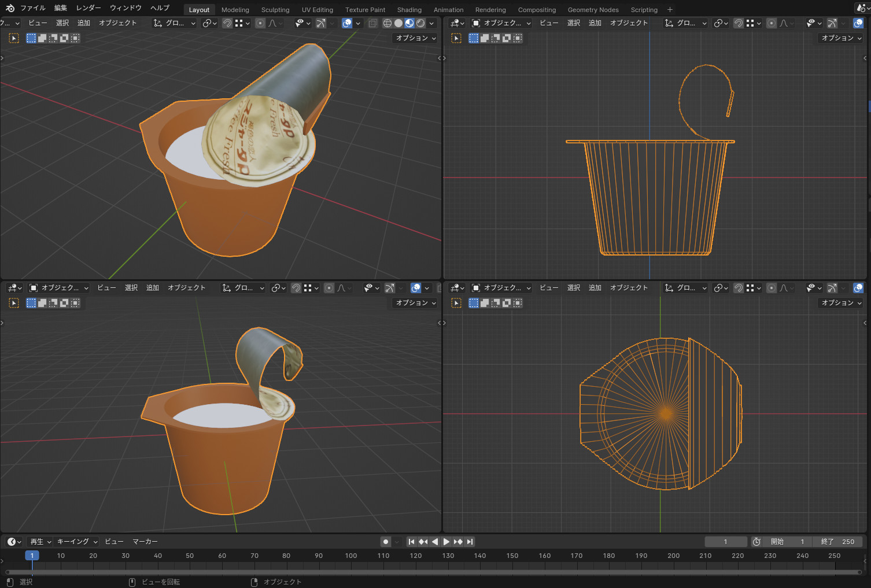Toggle snapping in bottom-right viewport header

[x=739, y=288]
